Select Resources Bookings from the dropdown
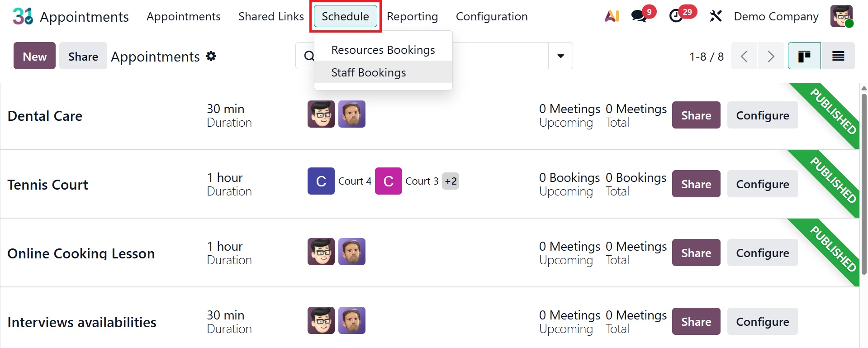The width and height of the screenshot is (868, 348). pyautogui.click(x=383, y=50)
